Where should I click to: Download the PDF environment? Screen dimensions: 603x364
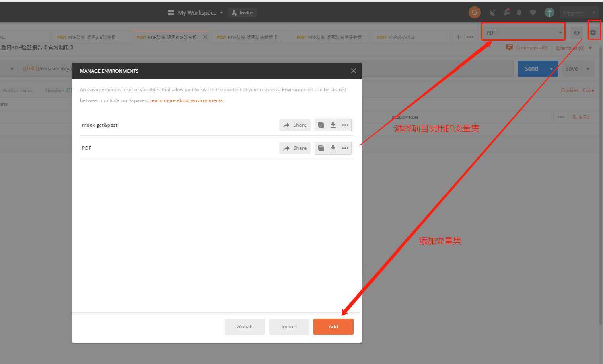click(x=333, y=148)
